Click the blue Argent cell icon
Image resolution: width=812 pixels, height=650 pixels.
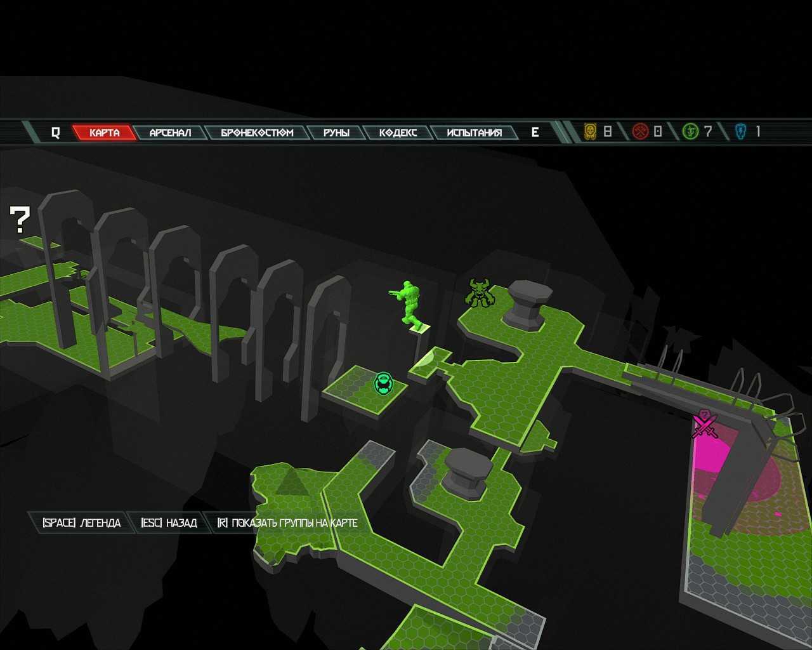pyautogui.click(x=740, y=131)
